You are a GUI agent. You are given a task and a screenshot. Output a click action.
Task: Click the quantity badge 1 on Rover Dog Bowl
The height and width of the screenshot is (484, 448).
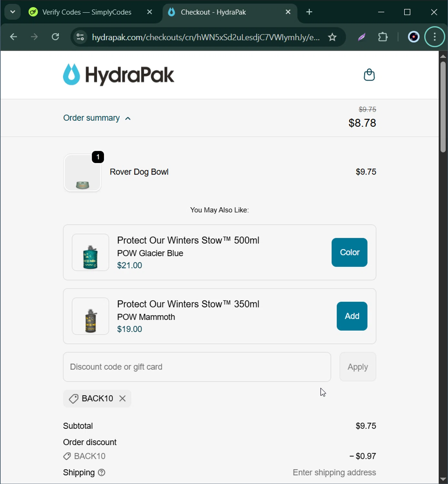tap(98, 157)
